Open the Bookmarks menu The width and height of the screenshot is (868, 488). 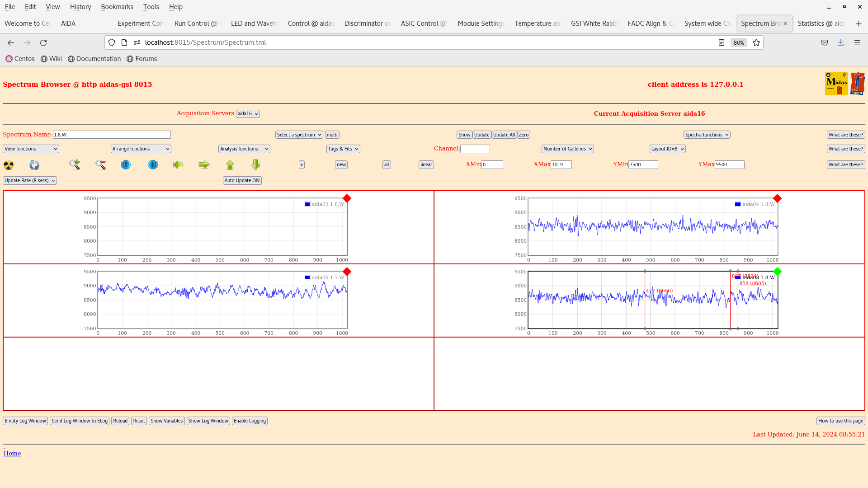[117, 7]
